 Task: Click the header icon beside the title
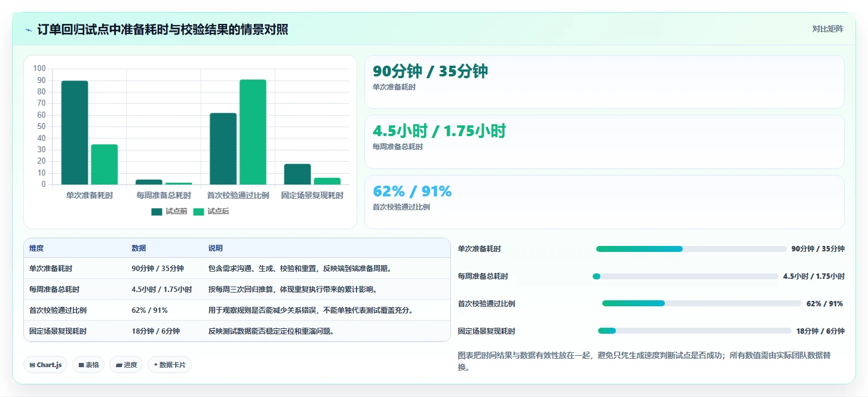pyautogui.click(x=29, y=29)
